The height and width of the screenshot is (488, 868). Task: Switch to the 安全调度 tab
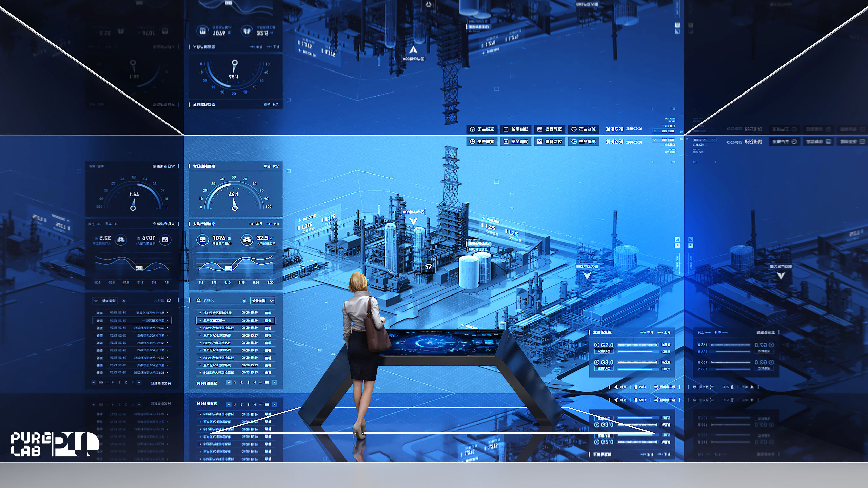(x=516, y=142)
